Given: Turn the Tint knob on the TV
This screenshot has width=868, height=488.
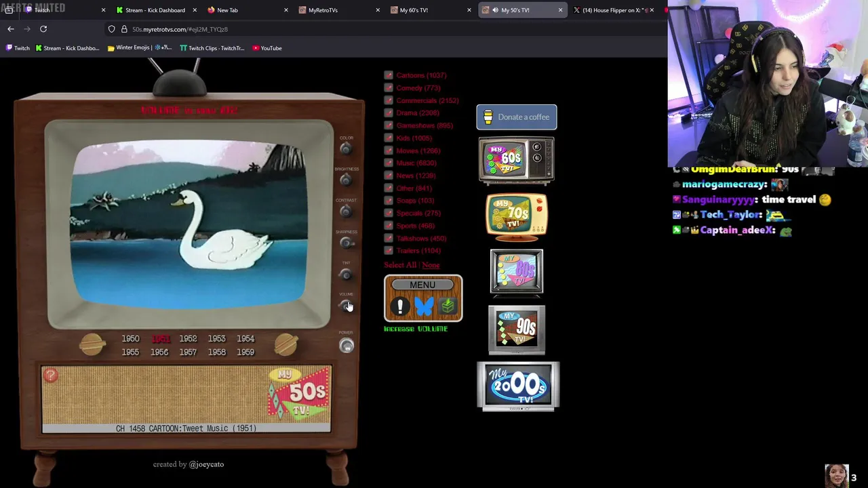Looking at the screenshot, I should pyautogui.click(x=346, y=274).
